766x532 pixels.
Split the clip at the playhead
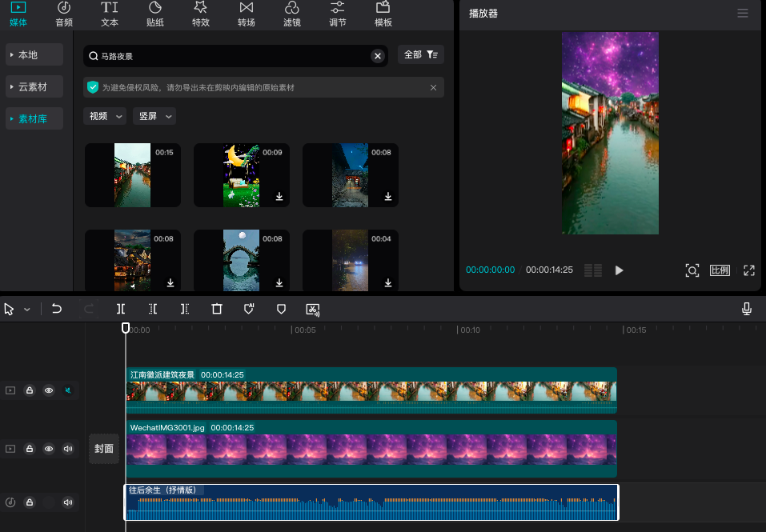tap(121, 309)
